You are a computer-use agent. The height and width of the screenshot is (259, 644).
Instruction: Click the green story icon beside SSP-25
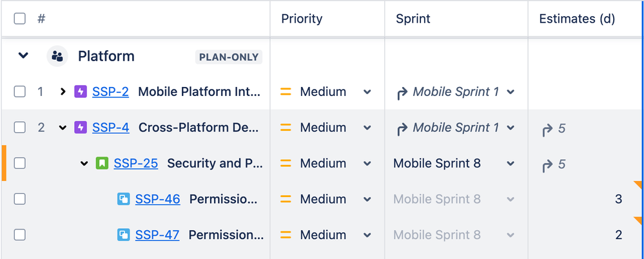pos(102,164)
